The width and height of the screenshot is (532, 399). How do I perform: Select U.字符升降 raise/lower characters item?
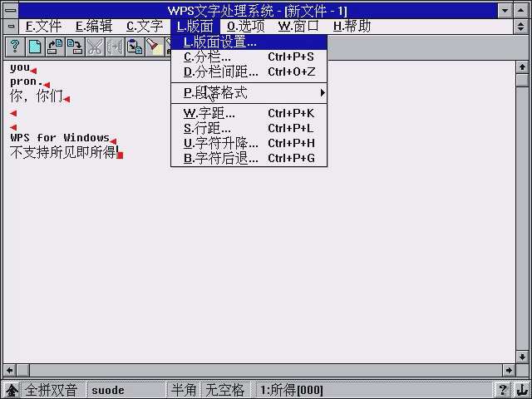point(249,143)
